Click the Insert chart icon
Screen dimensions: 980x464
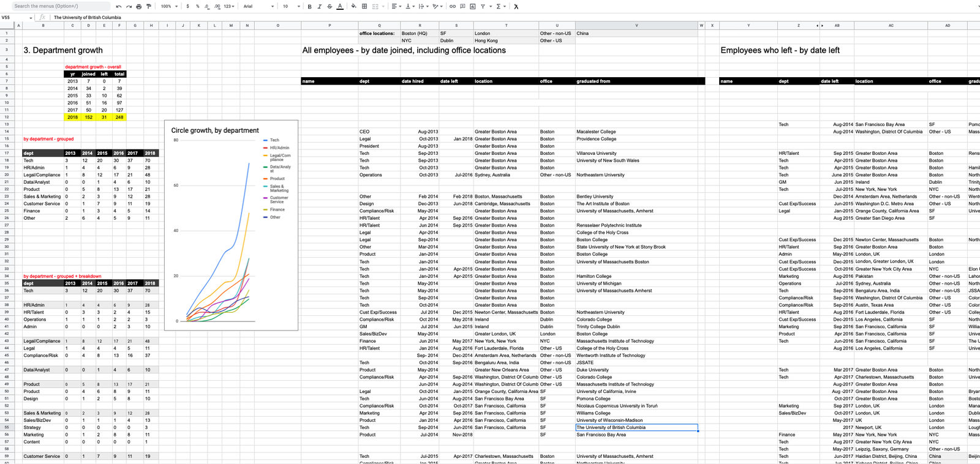(473, 6)
